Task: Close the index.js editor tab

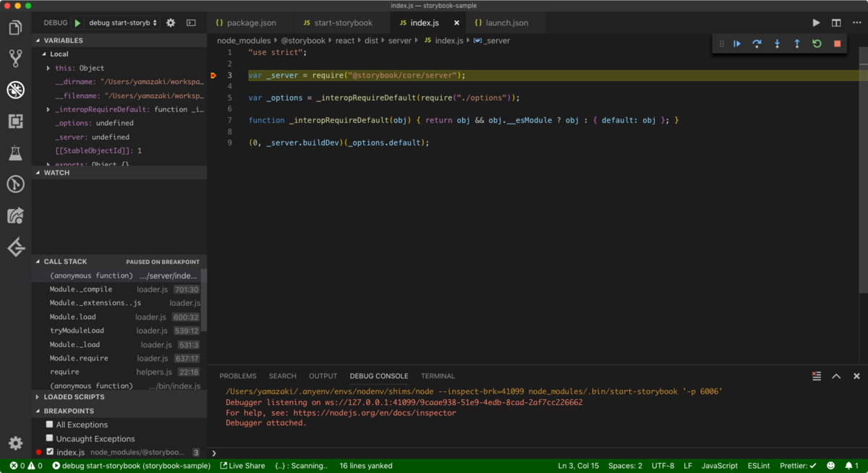Action: (x=456, y=23)
